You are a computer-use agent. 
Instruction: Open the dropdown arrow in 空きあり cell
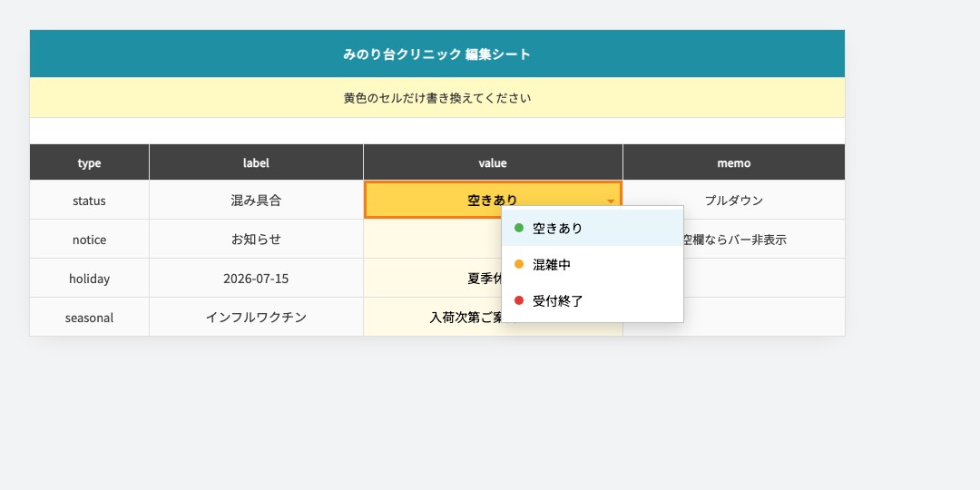(611, 201)
